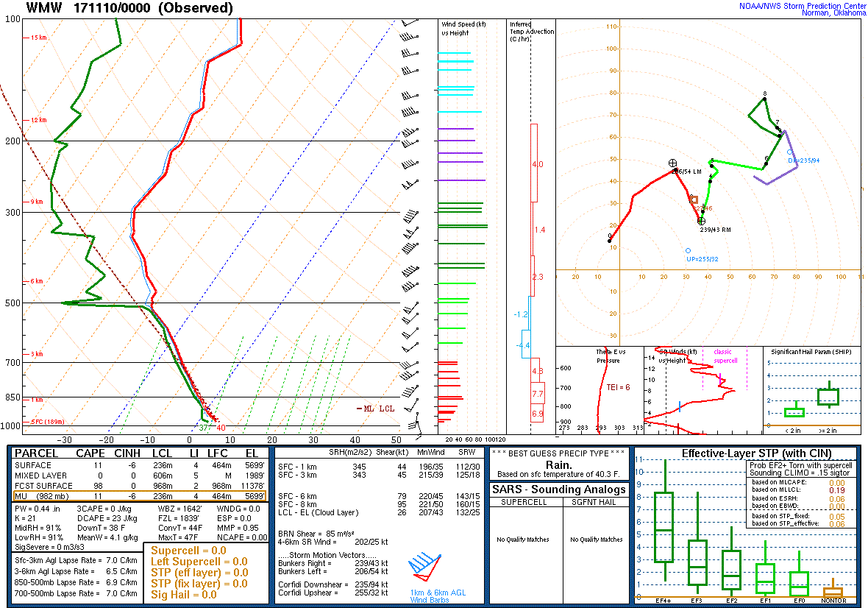Choose the FCST SURFACE parcel row
This screenshot has width=868, height=608.
[140, 486]
